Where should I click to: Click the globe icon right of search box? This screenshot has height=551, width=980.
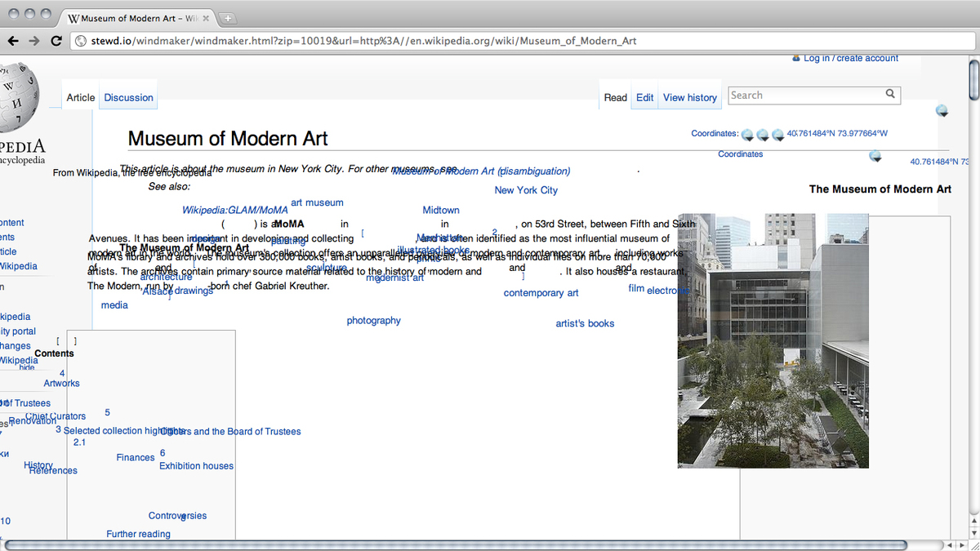[x=942, y=110]
